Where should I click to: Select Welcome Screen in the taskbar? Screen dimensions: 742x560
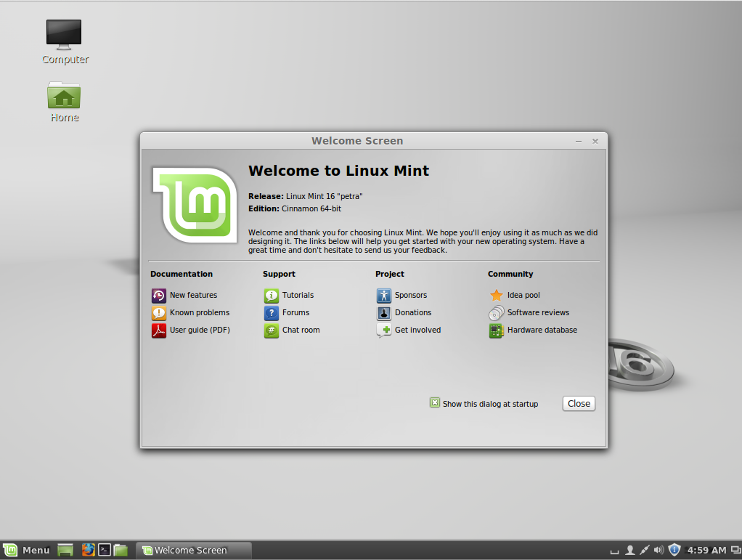194,550
